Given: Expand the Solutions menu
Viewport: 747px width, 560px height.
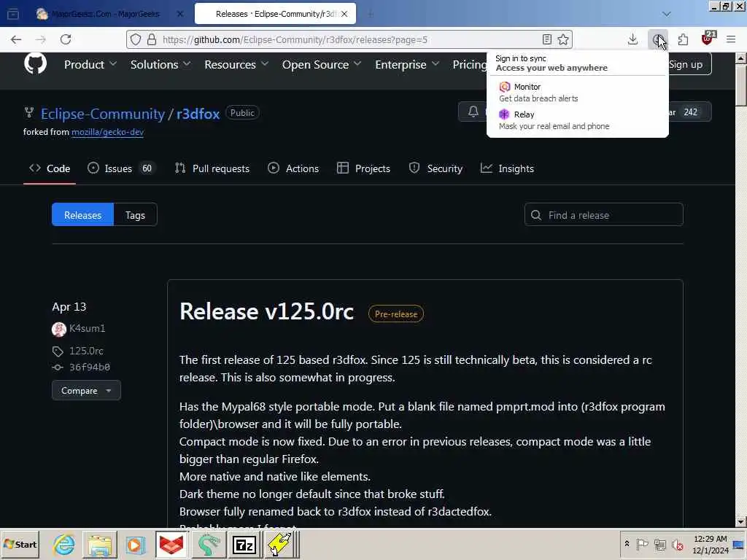Looking at the screenshot, I should pos(160,64).
